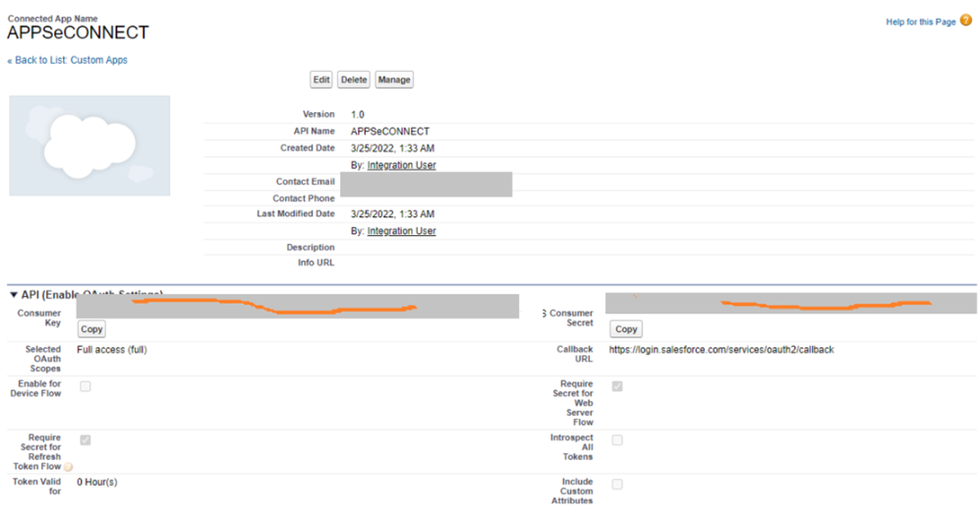Open the Help for this Page link
The image size is (980, 522).
click(x=921, y=22)
